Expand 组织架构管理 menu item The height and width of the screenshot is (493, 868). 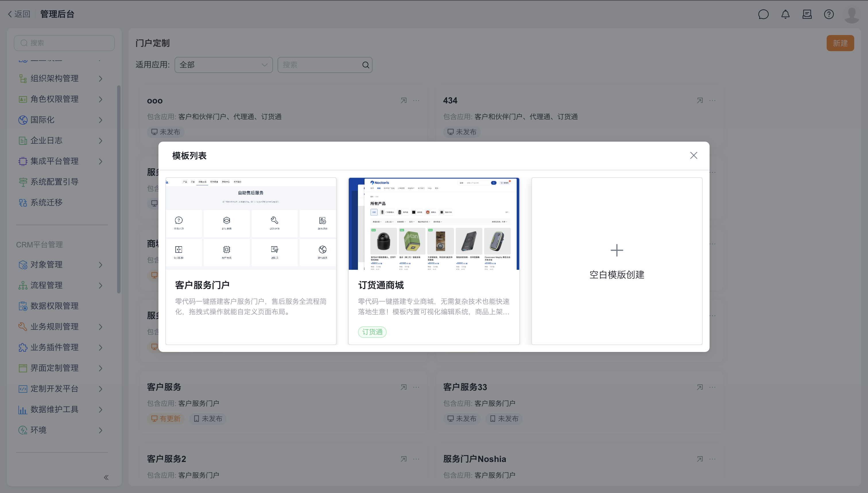coord(61,78)
